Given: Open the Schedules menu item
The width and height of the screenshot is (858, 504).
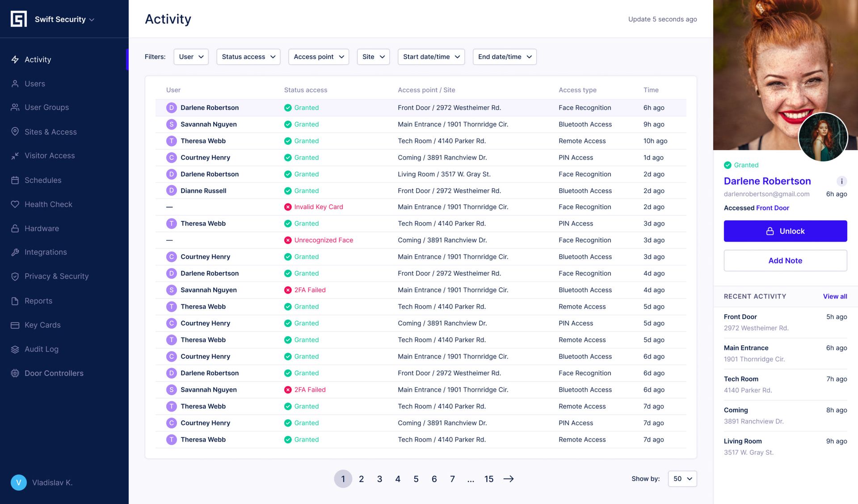Looking at the screenshot, I should (x=43, y=180).
